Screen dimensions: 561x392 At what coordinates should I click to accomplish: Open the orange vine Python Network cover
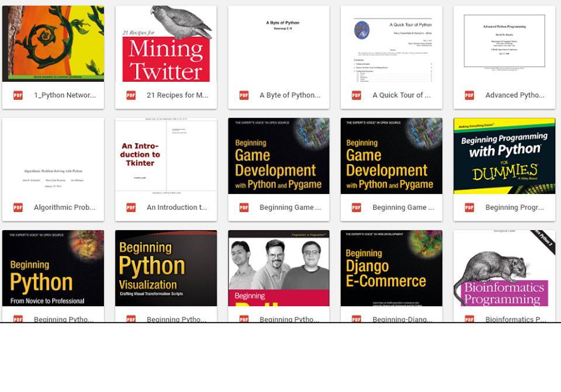point(53,44)
